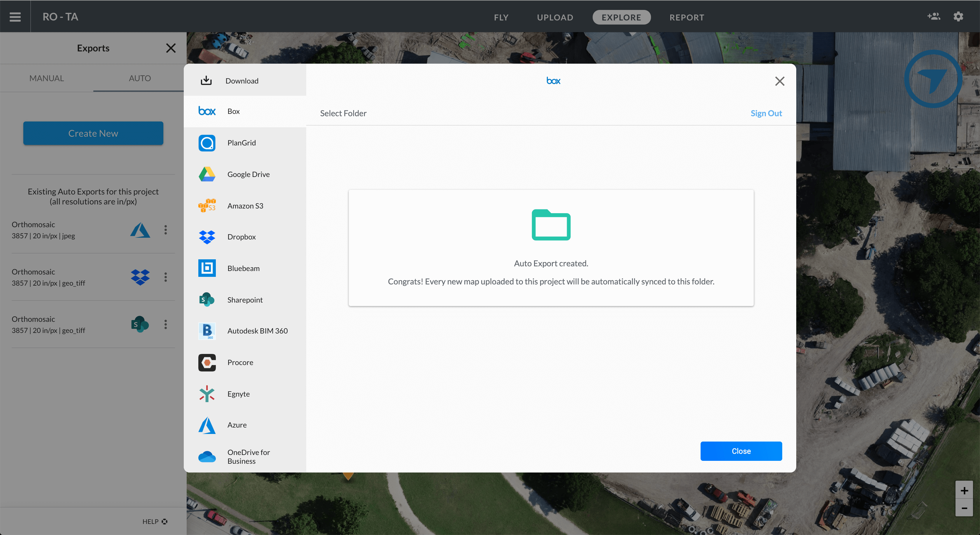Zoom in the map with plus
The image size is (980, 535).
click(964, 490)
